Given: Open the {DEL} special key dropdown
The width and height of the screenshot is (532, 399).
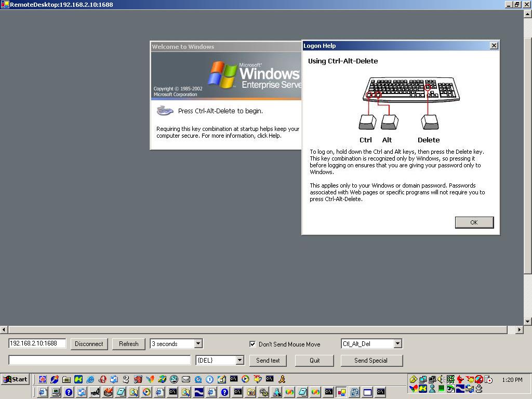Looking at the screenshot, I should (240, 360).
